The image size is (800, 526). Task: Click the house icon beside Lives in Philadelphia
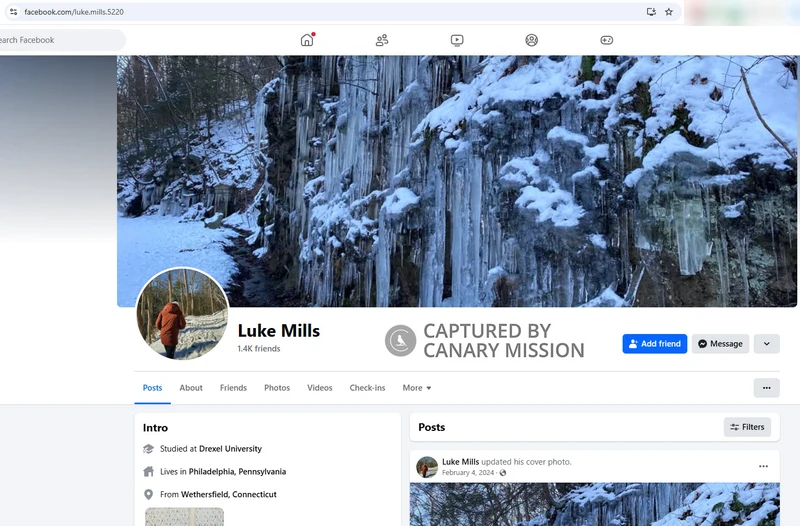point(148,471)
